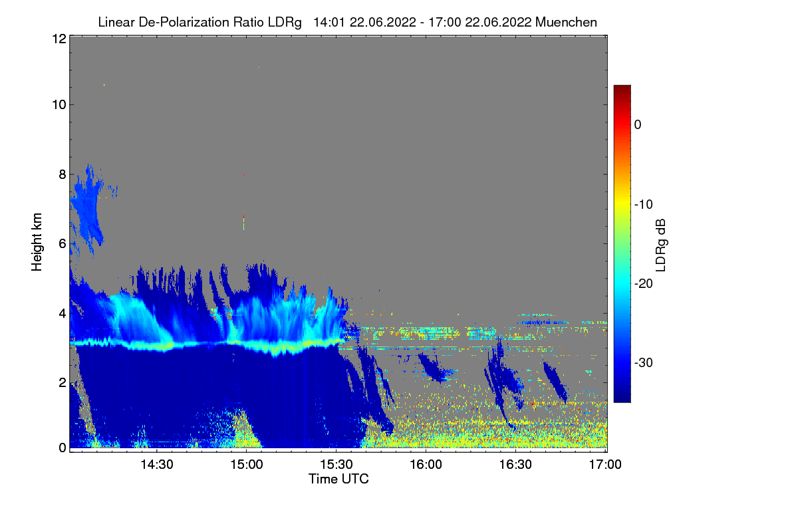Click the colorbar value -10

(643, 204)
